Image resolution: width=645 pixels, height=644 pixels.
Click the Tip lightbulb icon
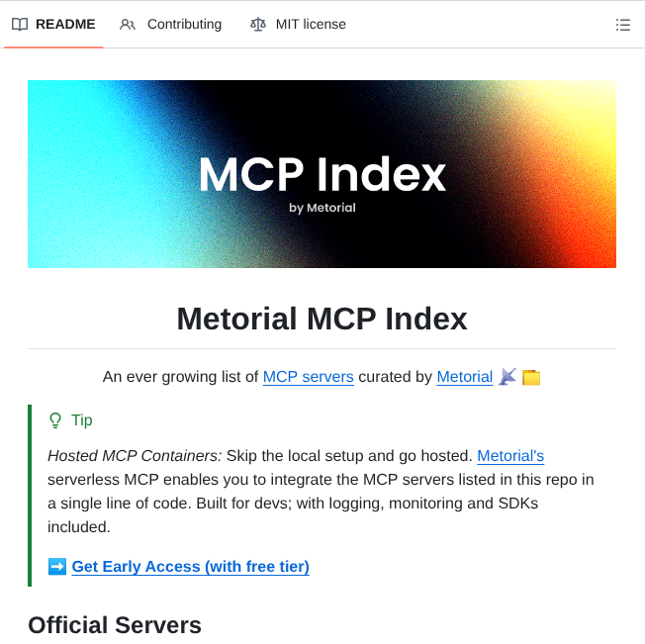(x=55, y=420)
